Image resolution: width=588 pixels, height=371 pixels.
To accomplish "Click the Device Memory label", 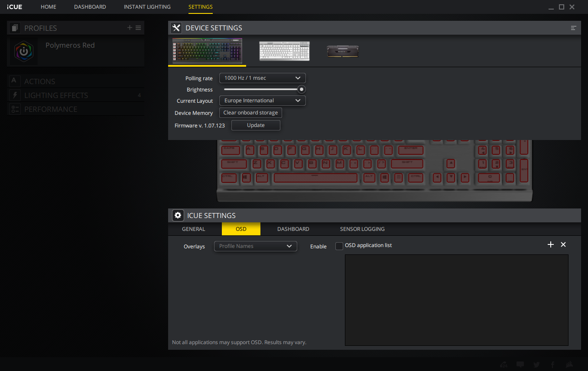I will pyautogui.click(x=194, y=113).
